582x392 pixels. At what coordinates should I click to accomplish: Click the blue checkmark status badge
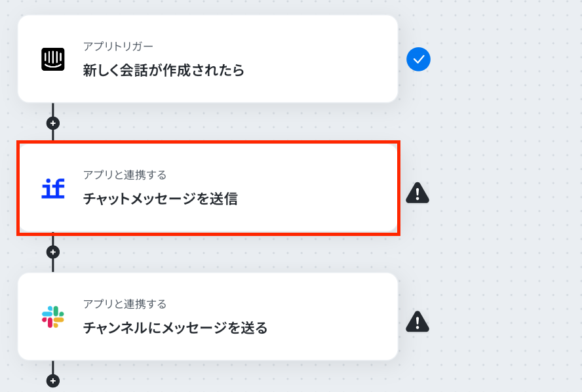pos(418,60)
